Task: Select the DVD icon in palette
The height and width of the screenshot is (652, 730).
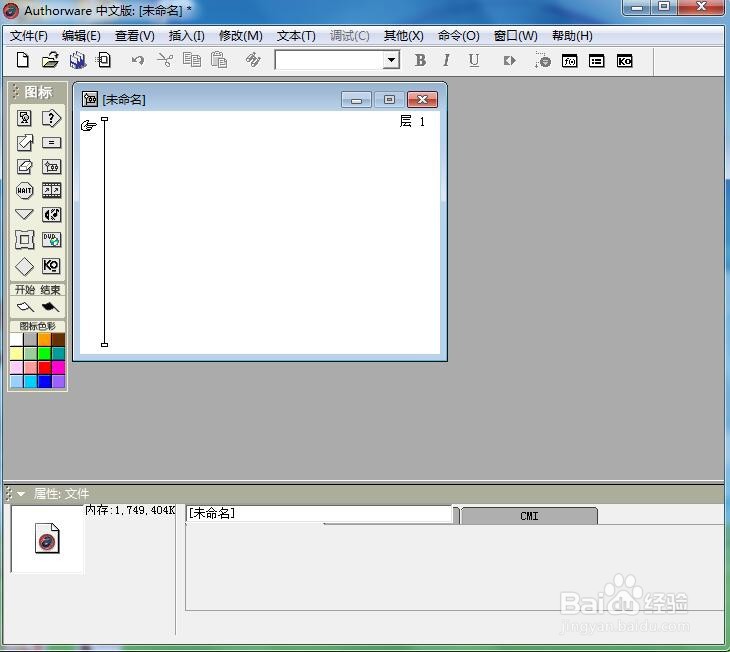Action: tap(51, 240)
